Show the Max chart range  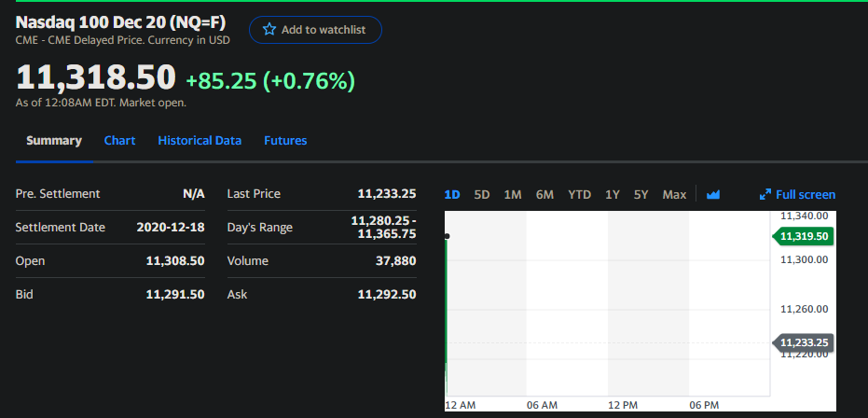tap(674, 195)
